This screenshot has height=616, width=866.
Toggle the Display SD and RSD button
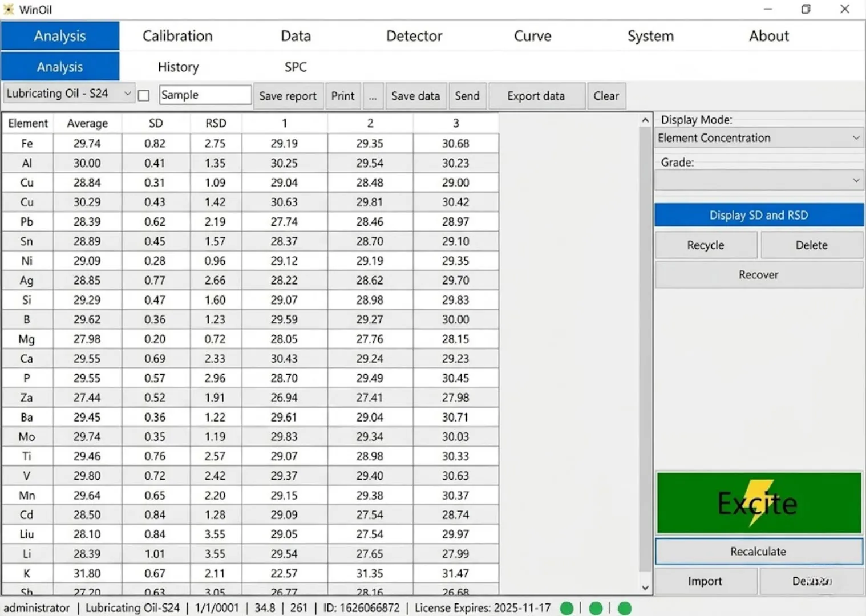(x=759, y=215)
